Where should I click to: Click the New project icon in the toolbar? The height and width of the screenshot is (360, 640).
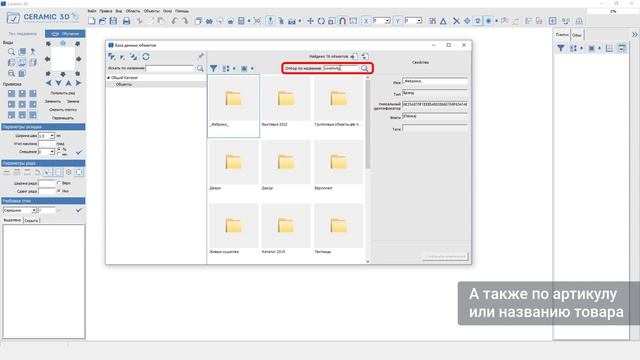tap(92, 20)
